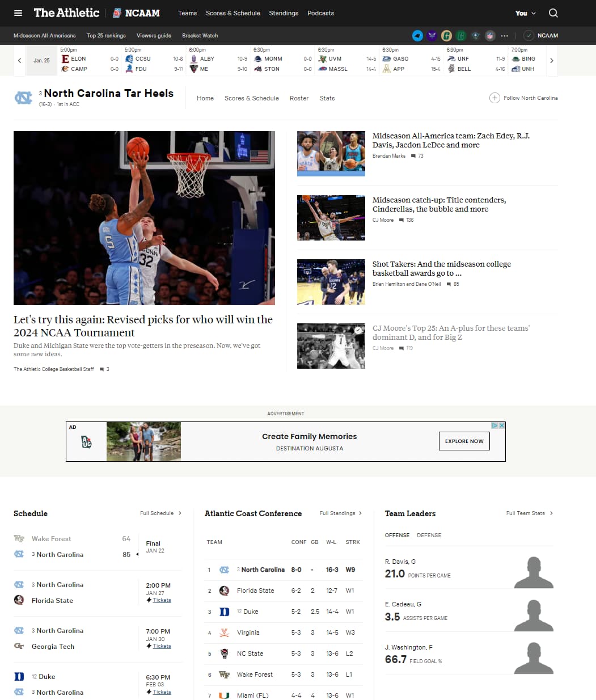Switch Team Leaders to Defense tab
This screenshot has width=596, height=700.
(x=429, y=535)
